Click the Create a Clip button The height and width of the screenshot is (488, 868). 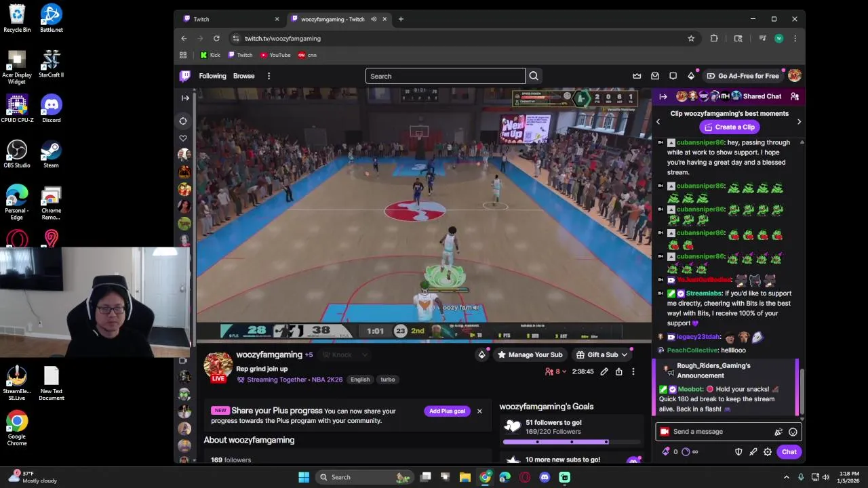coord(730,127)
